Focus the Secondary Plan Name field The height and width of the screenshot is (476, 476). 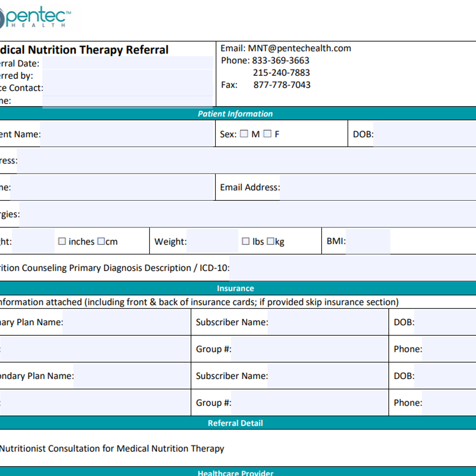[x=132, y=376]
